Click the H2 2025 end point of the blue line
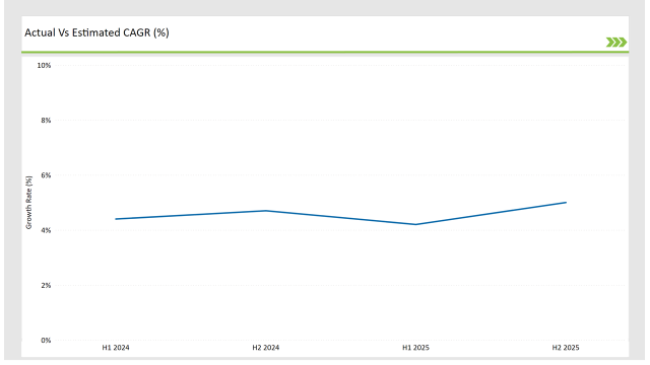Screen dimensions: 650x365 coord(566,202)
